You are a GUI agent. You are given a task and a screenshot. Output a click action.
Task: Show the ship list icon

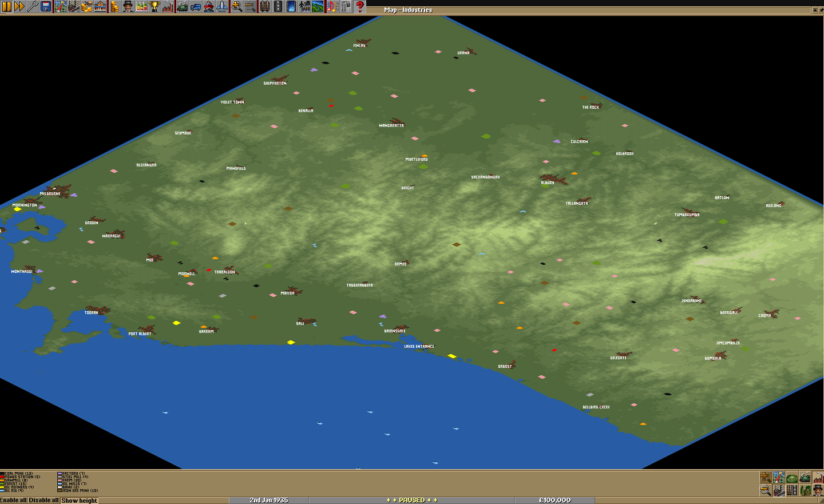click(209, 6)
